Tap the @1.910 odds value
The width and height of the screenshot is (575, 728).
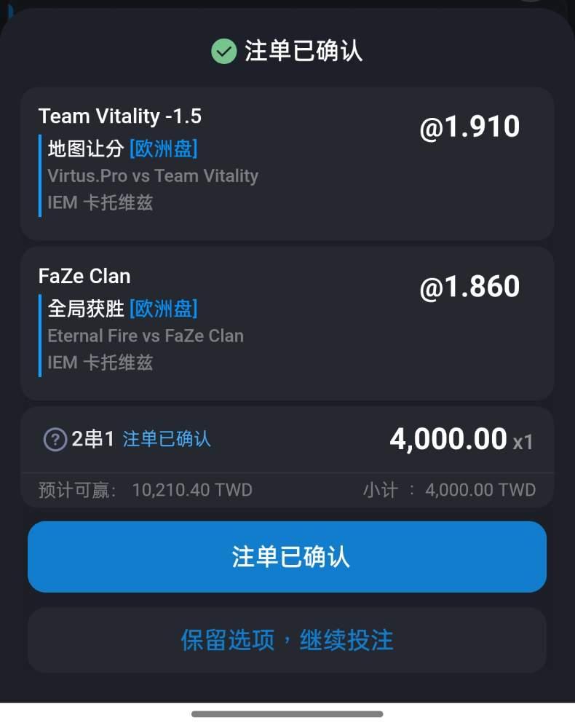(469, 127)
